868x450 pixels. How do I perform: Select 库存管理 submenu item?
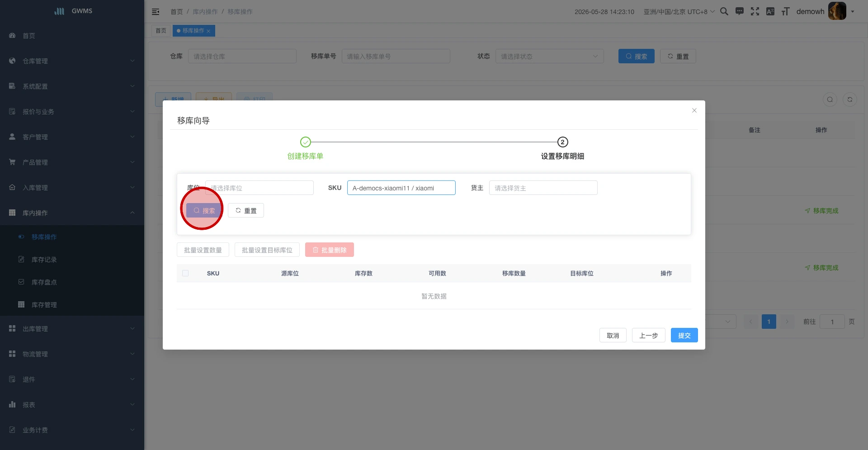72,304
